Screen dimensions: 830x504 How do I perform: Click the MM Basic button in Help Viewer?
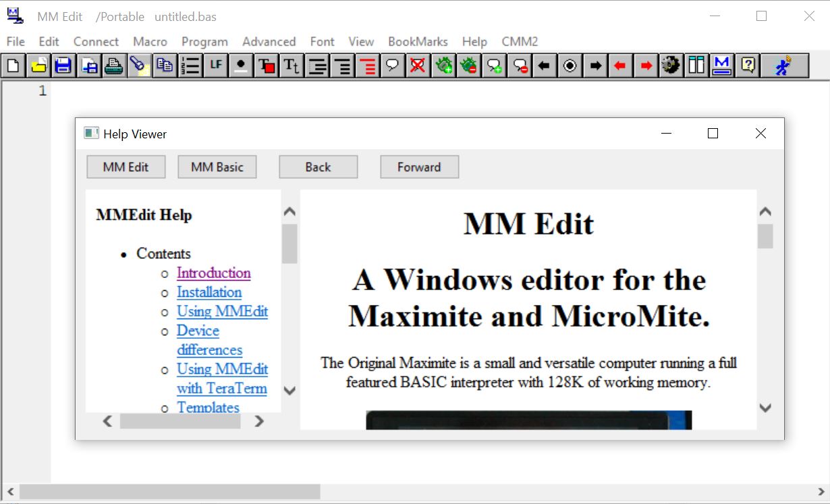pos(217,167)
